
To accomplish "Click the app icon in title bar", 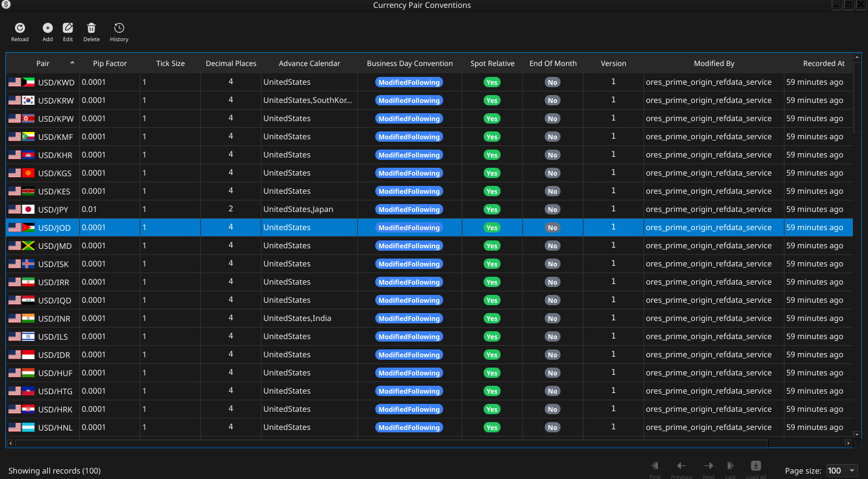I will tap(5, 5).
